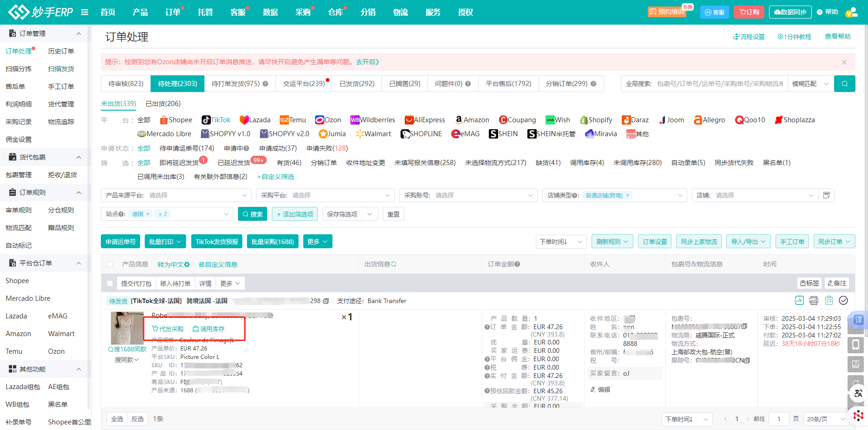Click the 申请运单号 button
Image resolution: width=868 pixels, height=430 pixels.
(x=120, y=242)
